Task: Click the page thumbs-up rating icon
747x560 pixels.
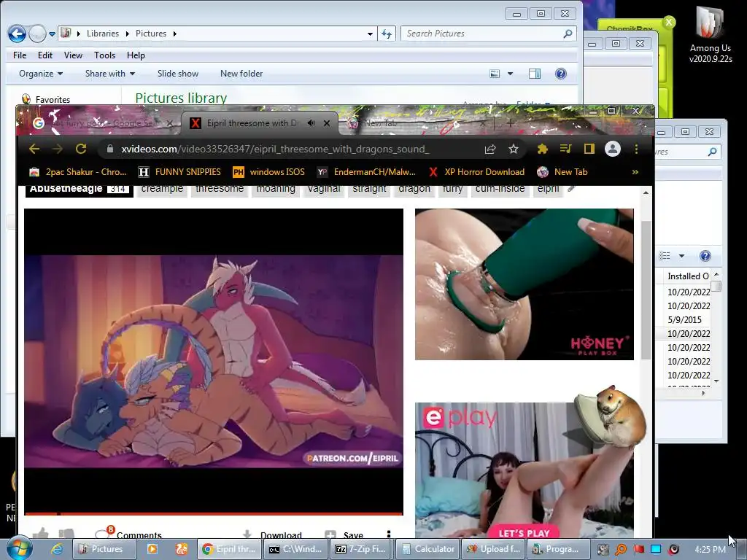Action: [x=41, y=534]
